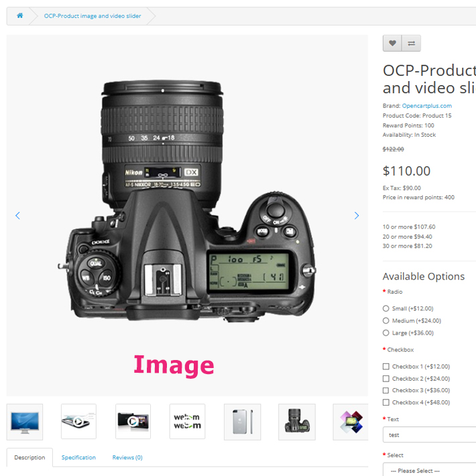Tick Checkbox 3 option
Image resolution: width=476 pixels, height=476 pixels.
pos(386,390)
